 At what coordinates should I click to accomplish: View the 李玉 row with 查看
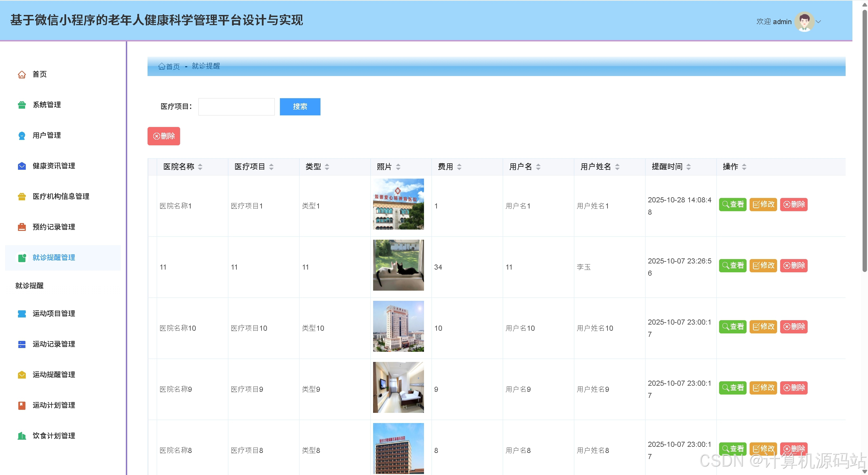click(733, 266)
